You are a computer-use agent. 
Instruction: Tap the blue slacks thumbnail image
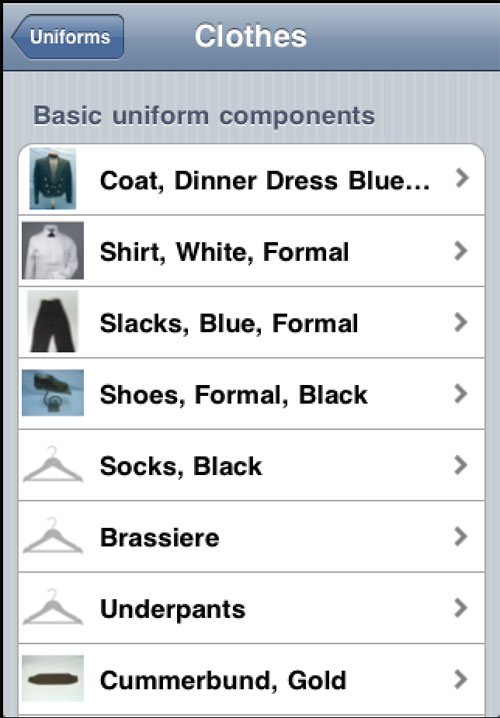click(53, 322)
